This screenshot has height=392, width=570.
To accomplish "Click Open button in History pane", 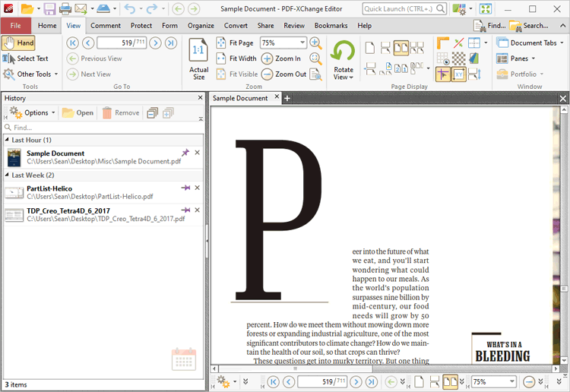I will click(x=78, y=112).
